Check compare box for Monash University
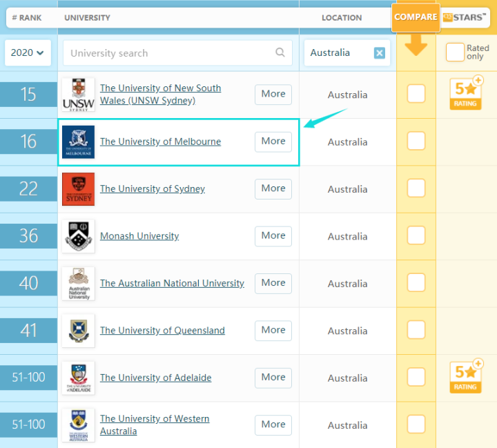Viewport: 497px width, 448px height. [x=416, y=235]
